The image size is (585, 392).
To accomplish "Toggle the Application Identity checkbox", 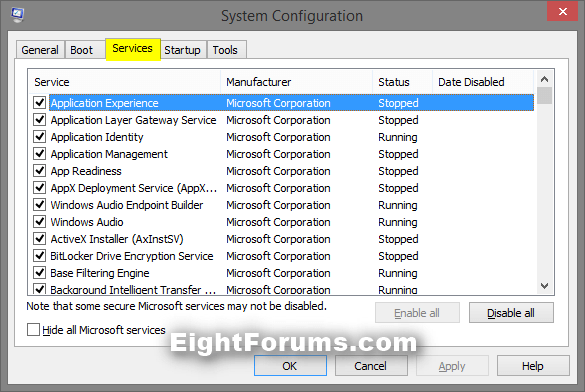I will pyautogui.click(x=40, y=137).
